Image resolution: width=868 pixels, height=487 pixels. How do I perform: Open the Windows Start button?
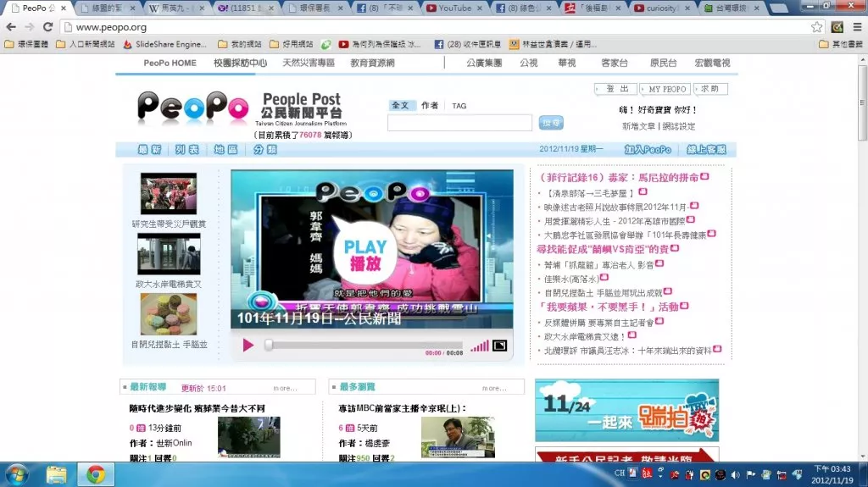pos(17,475)
